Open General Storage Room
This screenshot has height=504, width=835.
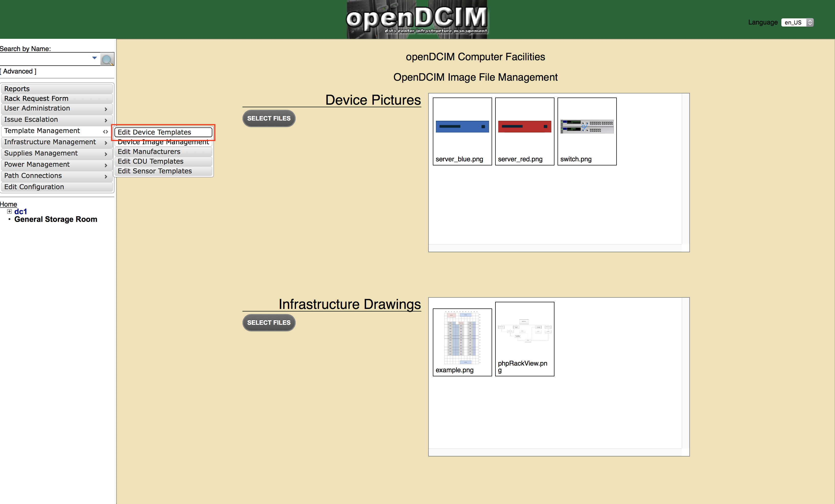pyautogui.click(x=56, y=220)
